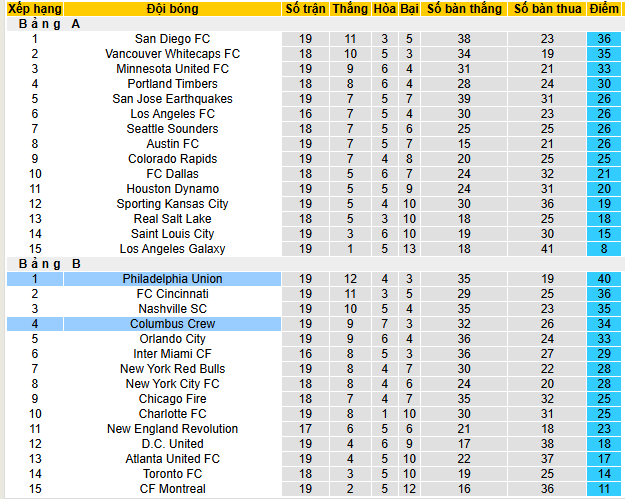Click the Vancouver Whitecaps FC team name
The height and width of the screenshot is (499, 625).
click(x=172, y=54)
